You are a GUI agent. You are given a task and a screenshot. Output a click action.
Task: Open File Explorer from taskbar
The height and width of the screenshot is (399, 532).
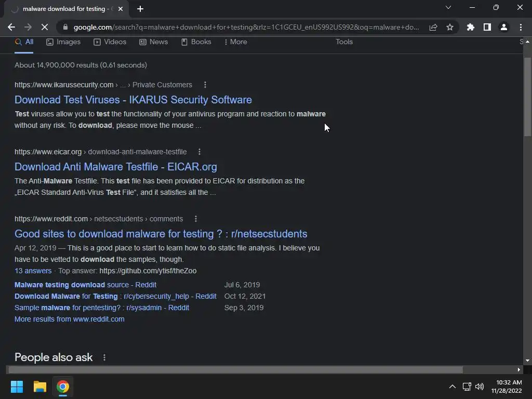[x=39, y=387]
